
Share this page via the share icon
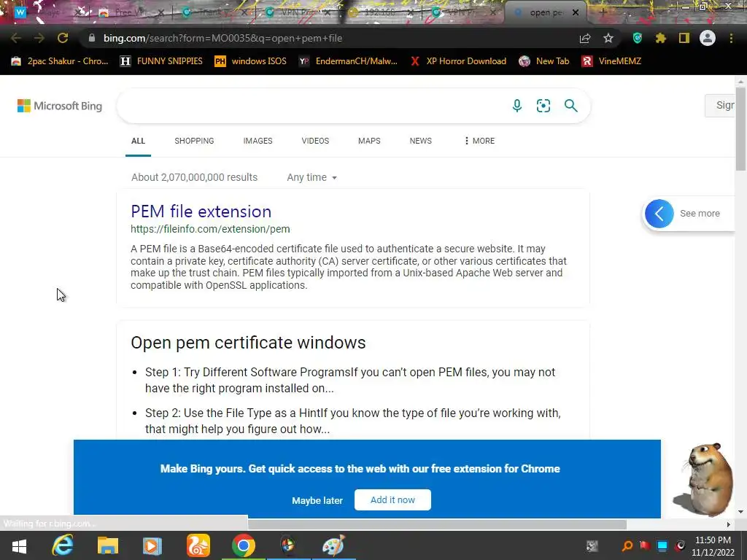[x=585, y=39]
